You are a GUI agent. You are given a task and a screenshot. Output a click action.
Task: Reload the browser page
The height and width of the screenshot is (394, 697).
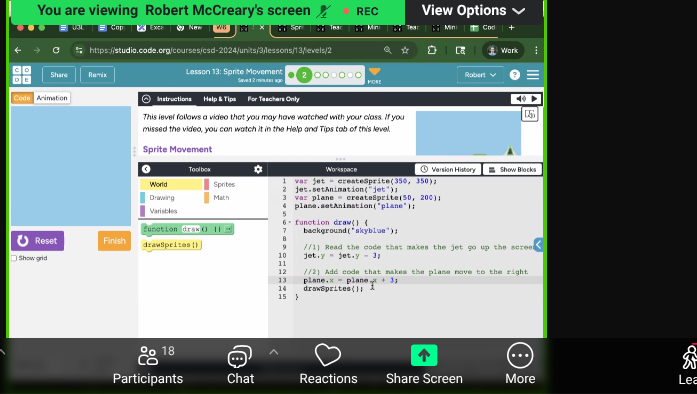[x=56, y=50]
